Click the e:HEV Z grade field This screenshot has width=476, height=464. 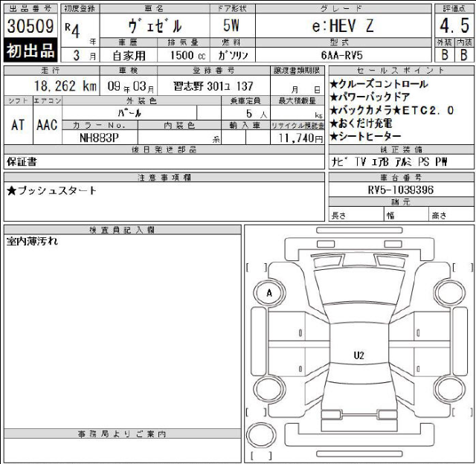click(x=342, y=26)
